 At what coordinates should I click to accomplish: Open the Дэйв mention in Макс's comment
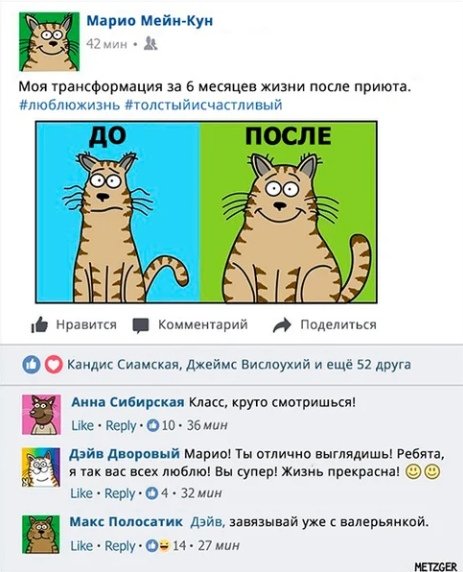click(x=207, y=522)
